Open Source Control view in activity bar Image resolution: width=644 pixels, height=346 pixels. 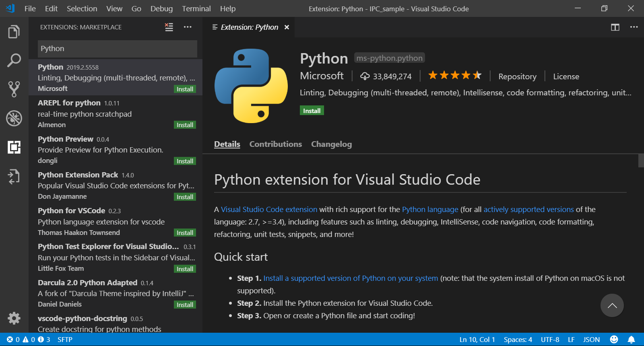tap(14, 89)
